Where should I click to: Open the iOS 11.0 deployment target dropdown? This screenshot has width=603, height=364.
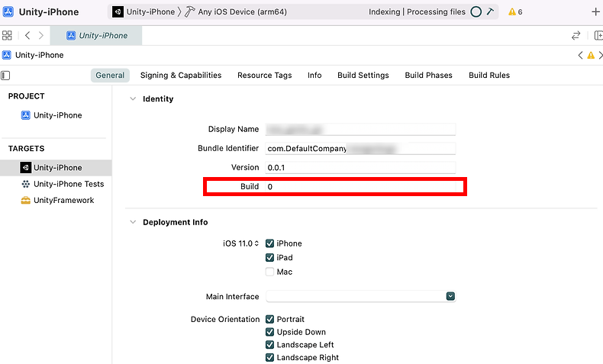pyautogui.click(x=240, y=243)
